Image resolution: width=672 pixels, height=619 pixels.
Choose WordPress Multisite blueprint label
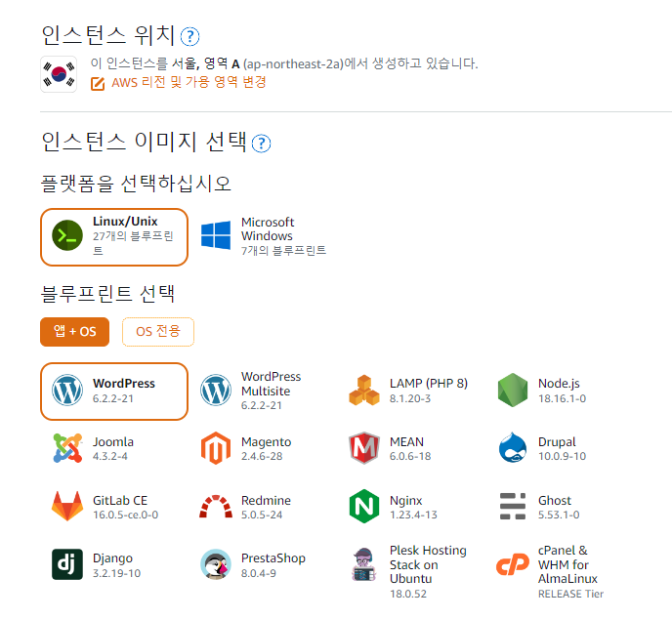271,384
